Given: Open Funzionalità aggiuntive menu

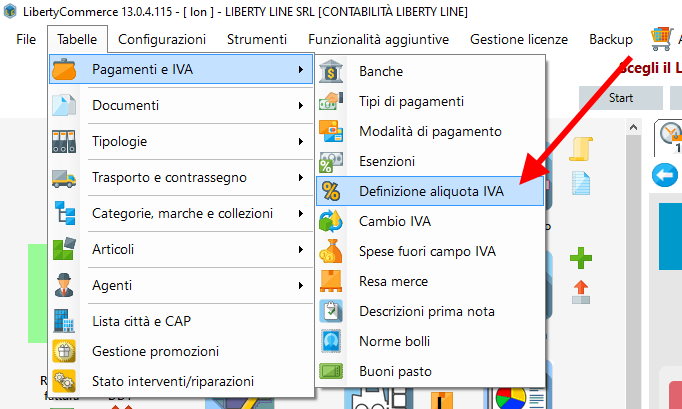Looking at the screenshot, I should tap(378, 39).
